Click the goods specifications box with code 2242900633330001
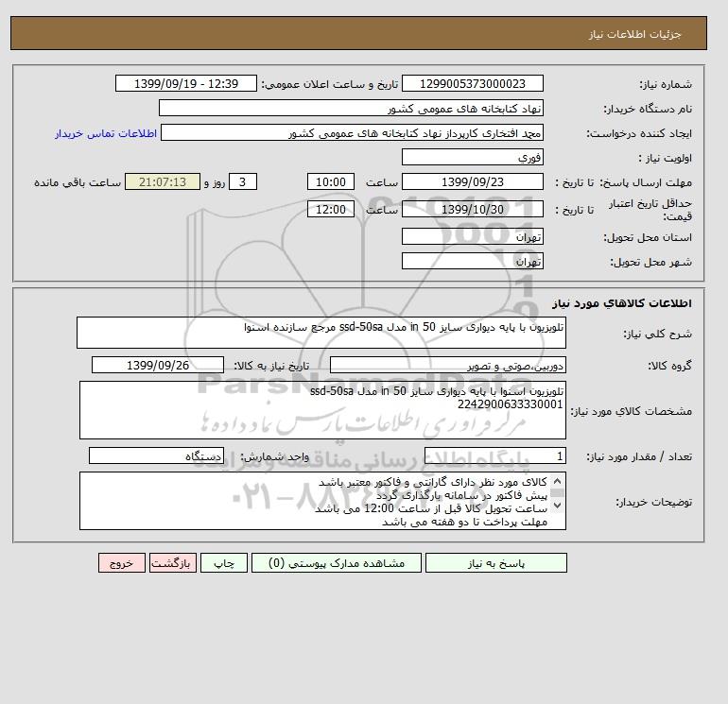728x704 pixels. [322, 410]
